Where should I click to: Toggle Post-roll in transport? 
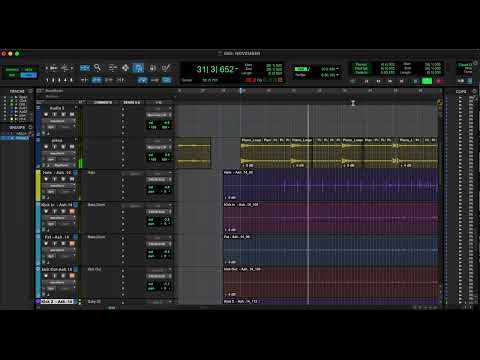361,68
